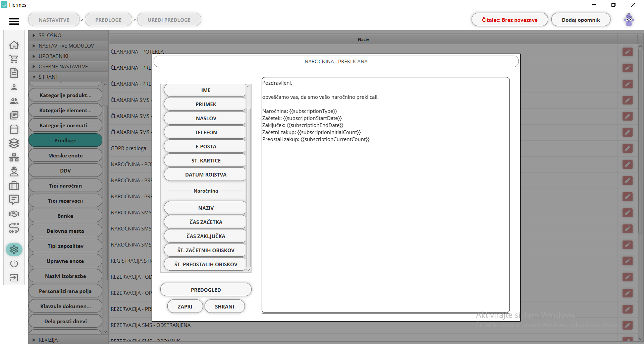
Task: Open the layers stack sidebar icon
Action: pyautogui.click(x=14, y=143)
